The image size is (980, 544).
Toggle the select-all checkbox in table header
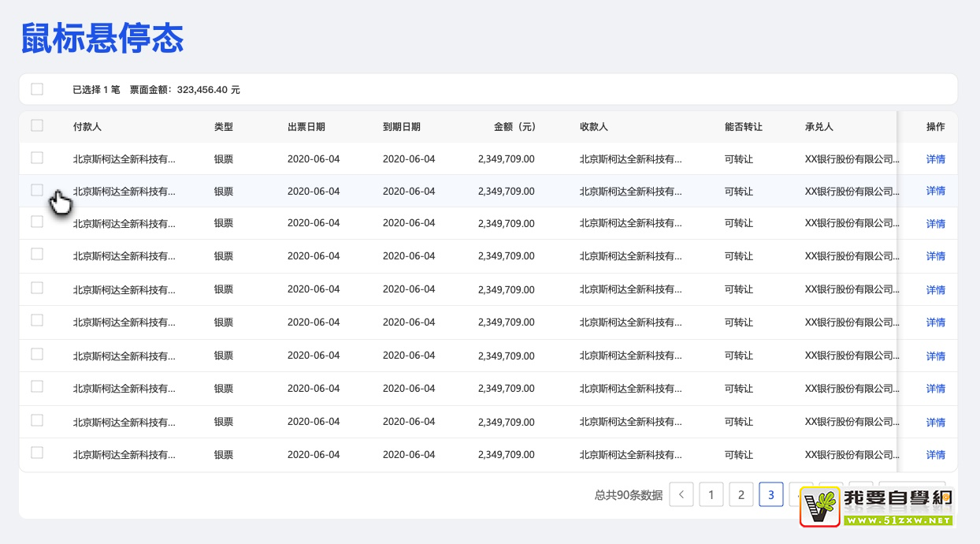pyautogui.click(x=37, y=125)
